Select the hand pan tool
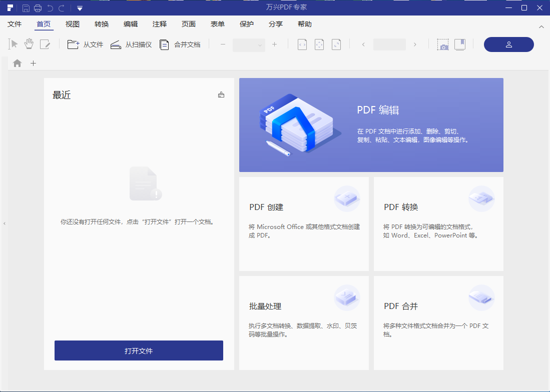550x392 pixels. [29, 44]
